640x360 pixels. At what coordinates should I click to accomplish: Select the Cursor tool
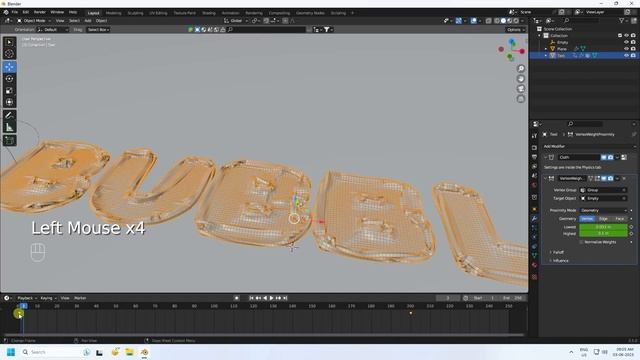click(9, 53)
